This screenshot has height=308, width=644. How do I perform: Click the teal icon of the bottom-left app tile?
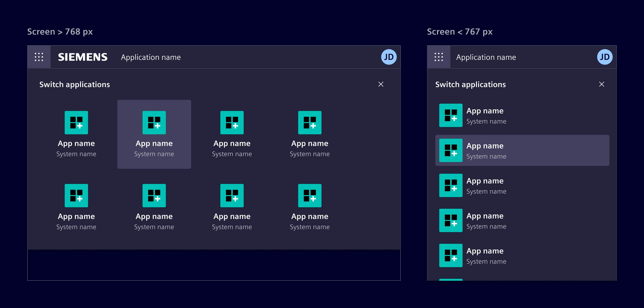click(76, 196)
